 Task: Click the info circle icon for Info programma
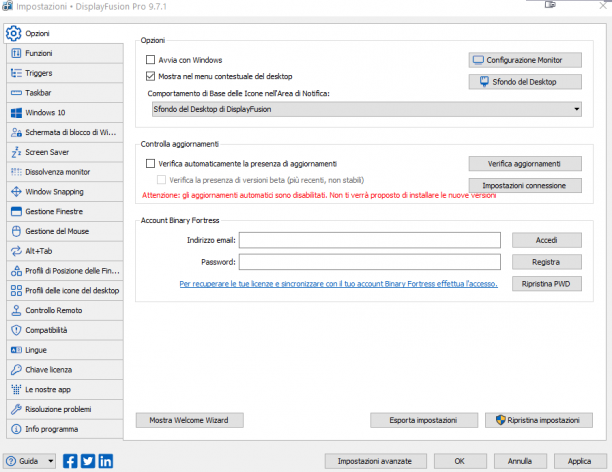coord(16,429)
